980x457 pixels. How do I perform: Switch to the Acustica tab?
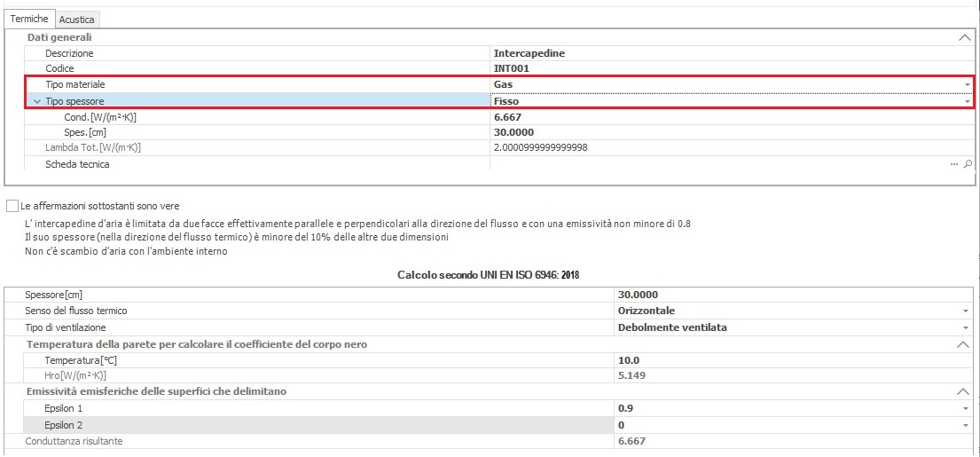(x=77, y=20)
